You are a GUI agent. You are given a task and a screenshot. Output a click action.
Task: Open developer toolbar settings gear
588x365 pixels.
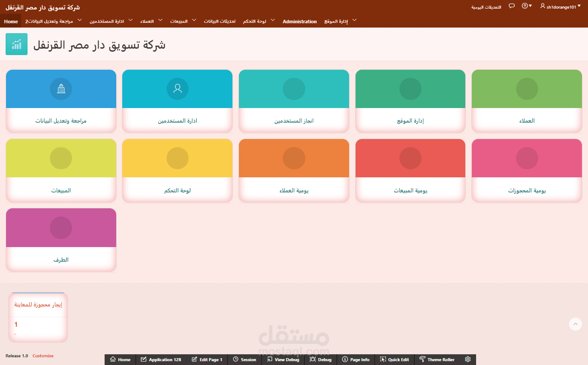(468, 359)
